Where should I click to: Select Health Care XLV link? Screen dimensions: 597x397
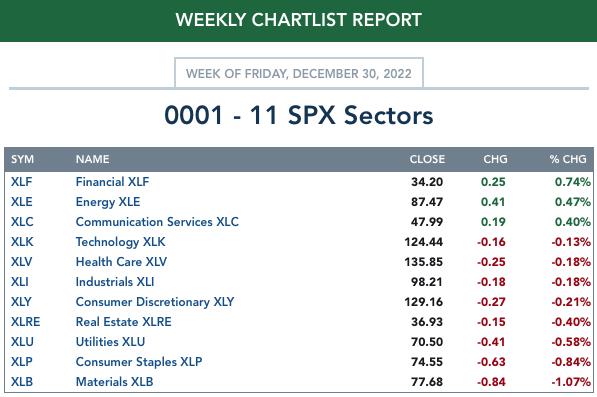121,262
